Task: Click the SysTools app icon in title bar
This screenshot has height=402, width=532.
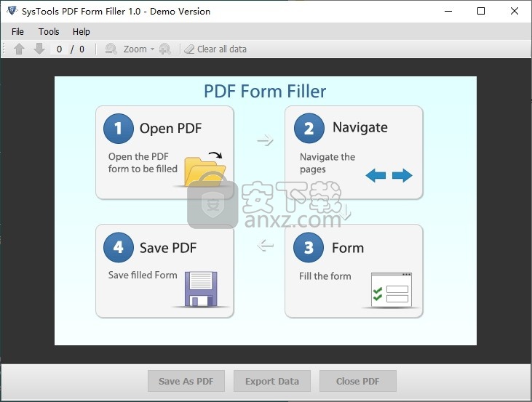Action: pyautogui.click(x=12, y=11)
